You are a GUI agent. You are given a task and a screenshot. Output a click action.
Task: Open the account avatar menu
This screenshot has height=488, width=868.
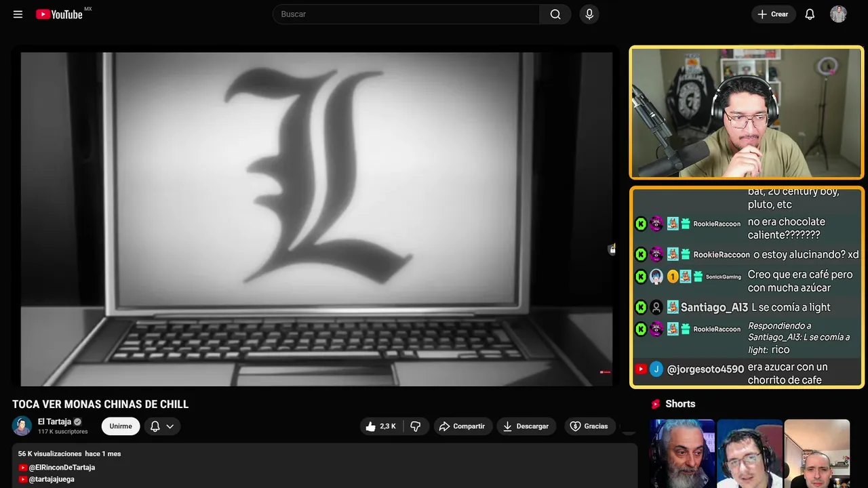[838, 14]
